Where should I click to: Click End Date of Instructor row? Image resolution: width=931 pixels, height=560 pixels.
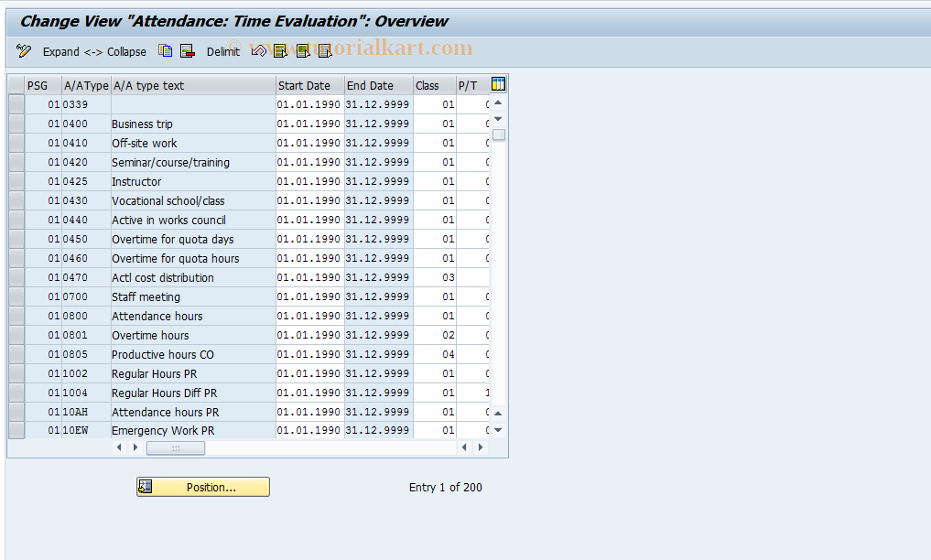(x=378, y=181)
